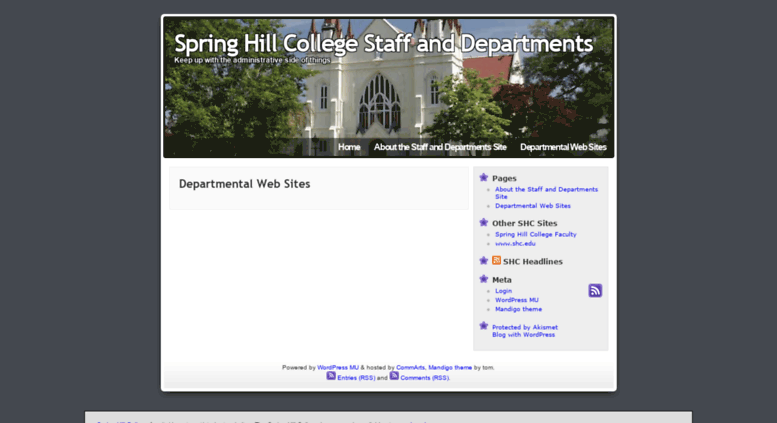Screen dimensions: 777x423
Task: Click RSS icon next to Entries (RSS)
Action: coord(331,376)
